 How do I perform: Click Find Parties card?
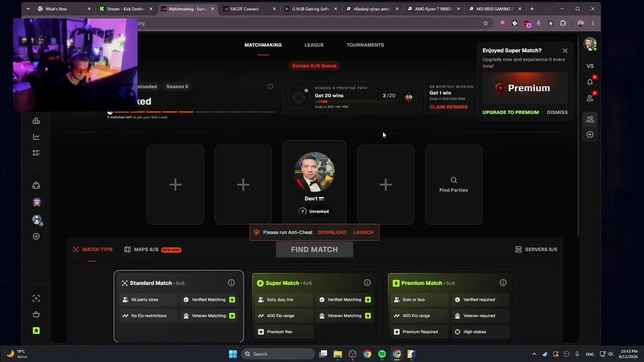tap(454, 185)
